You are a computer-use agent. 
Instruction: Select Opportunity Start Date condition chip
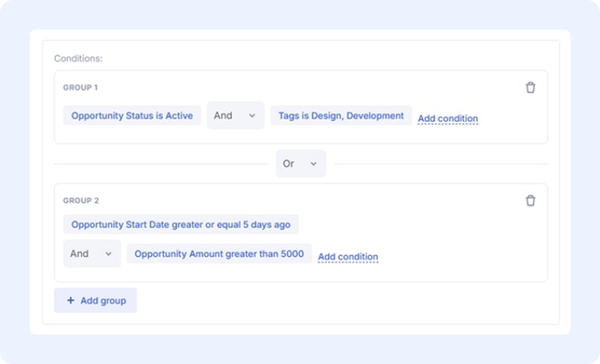click(181, 224)
